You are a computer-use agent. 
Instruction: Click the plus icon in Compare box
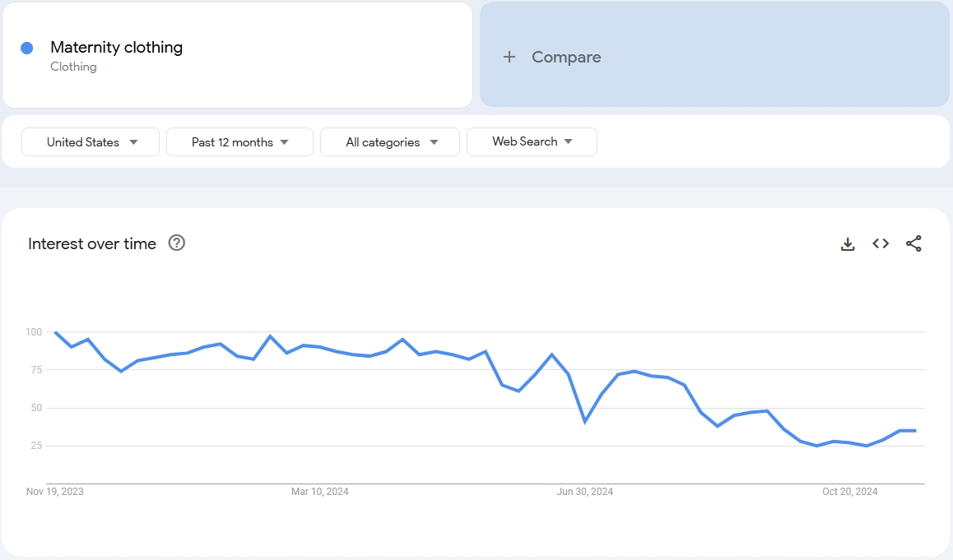[509, 57]
